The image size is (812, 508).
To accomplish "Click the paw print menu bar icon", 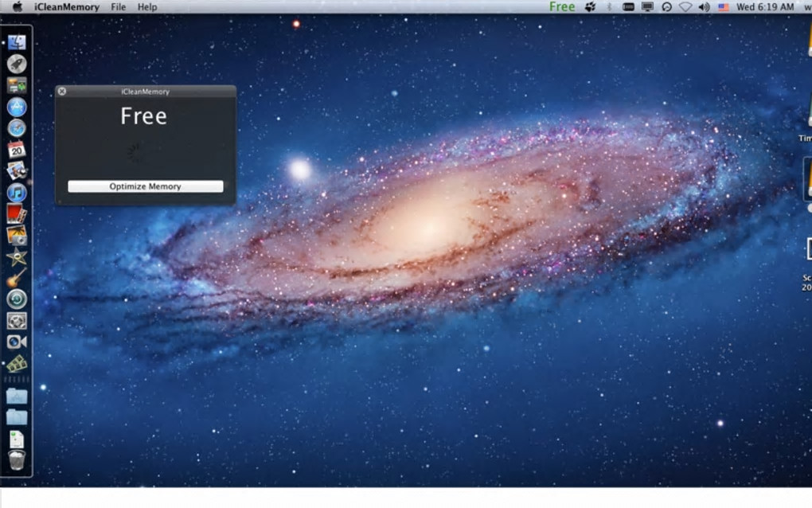I will click(591, 6).
